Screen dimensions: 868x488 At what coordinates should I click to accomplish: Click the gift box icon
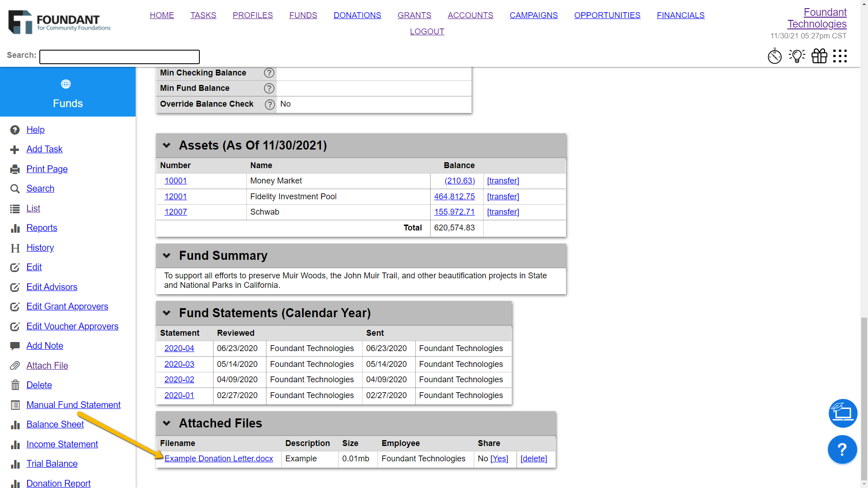pos(819,56)
